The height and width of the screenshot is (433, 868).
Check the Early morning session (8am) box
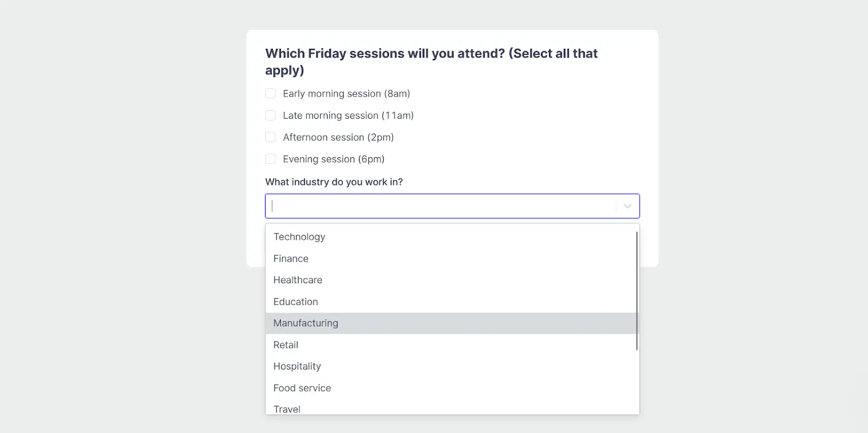[270, 93]
